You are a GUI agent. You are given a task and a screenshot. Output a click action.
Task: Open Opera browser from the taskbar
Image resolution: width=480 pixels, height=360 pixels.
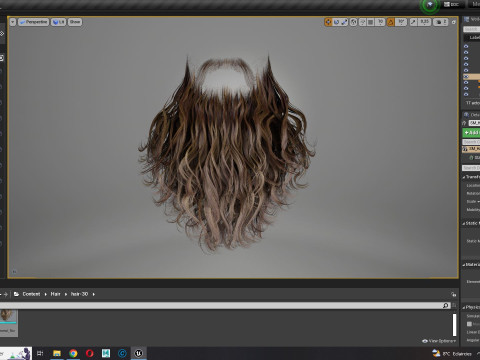tap(89, 353)
